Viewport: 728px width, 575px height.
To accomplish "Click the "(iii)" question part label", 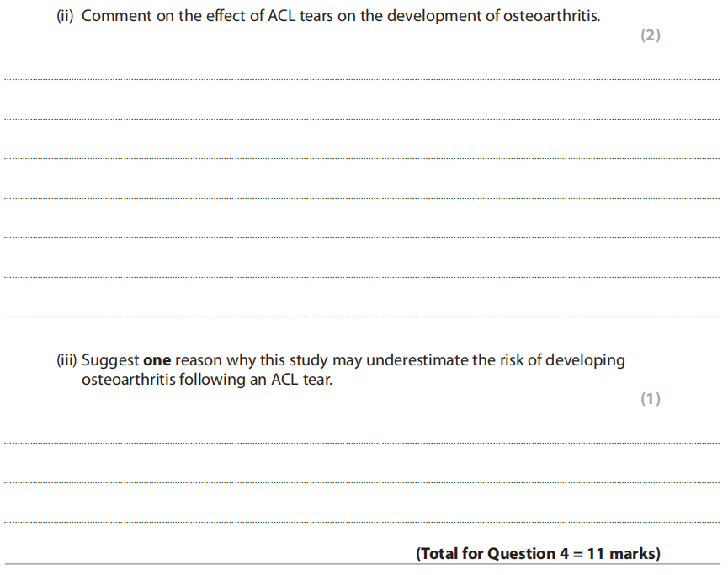I will 66,360.
